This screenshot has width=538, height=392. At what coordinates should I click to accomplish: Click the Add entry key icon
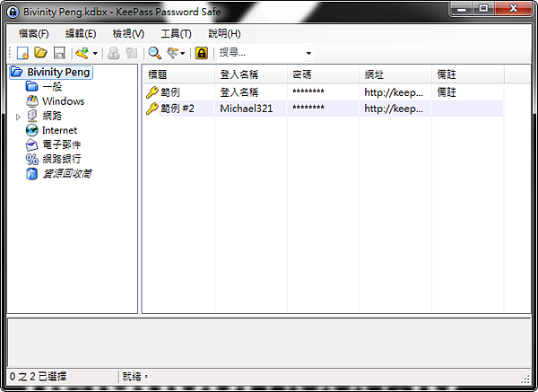click(x=82, y=53)
